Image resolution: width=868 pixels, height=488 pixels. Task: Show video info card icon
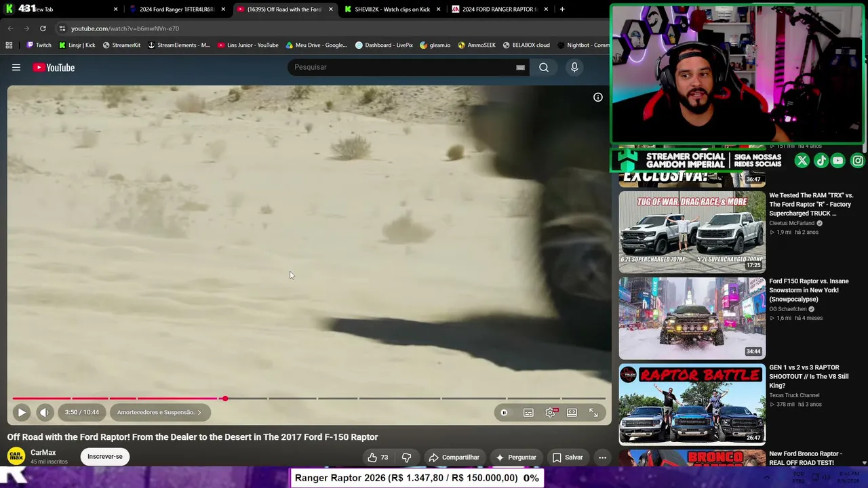598,98
